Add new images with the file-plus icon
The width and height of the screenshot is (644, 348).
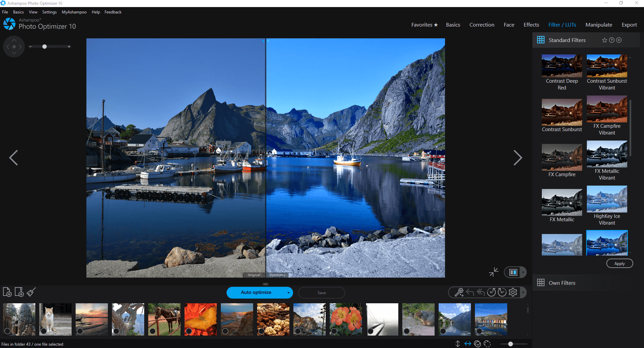coord(7,292)
